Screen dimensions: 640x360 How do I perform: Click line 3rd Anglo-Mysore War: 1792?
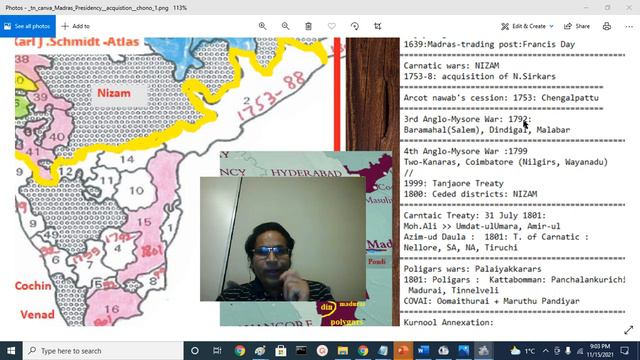467,119
